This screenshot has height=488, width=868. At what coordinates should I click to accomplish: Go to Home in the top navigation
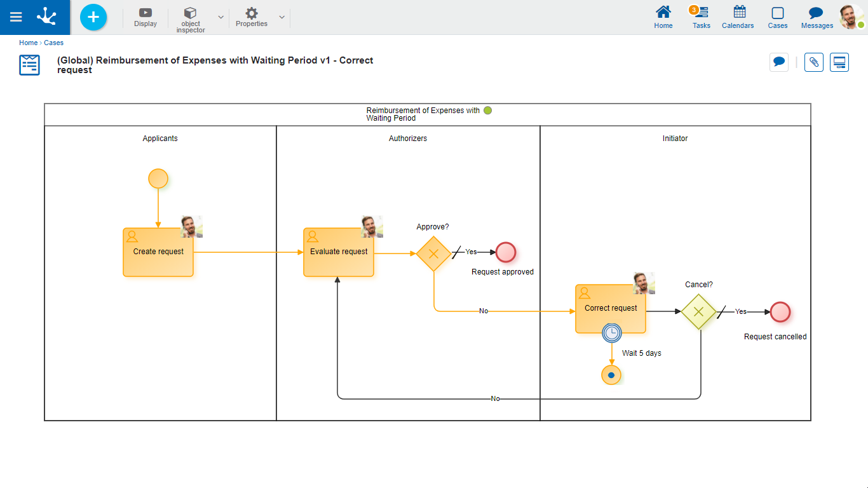click(x=663, y=17)
